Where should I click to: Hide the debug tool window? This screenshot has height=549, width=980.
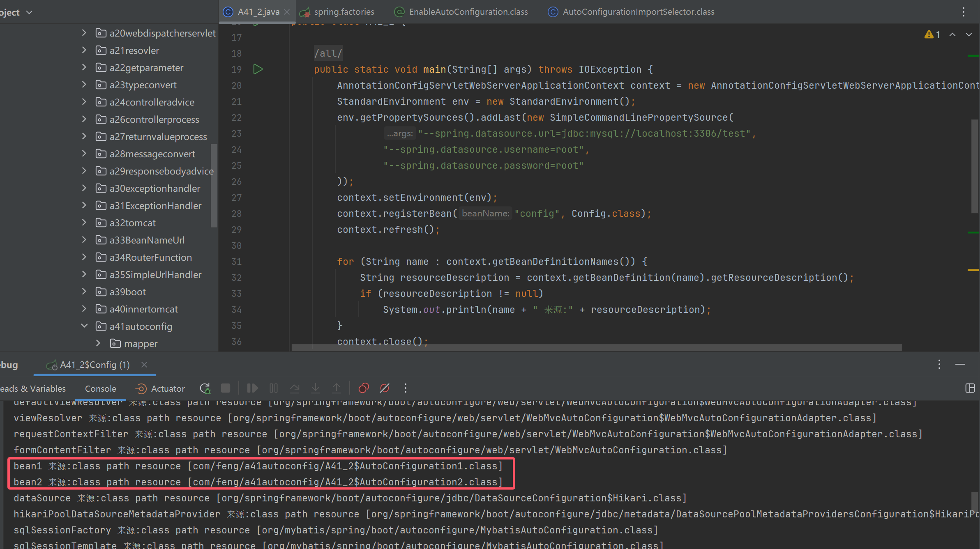(960, 364)
